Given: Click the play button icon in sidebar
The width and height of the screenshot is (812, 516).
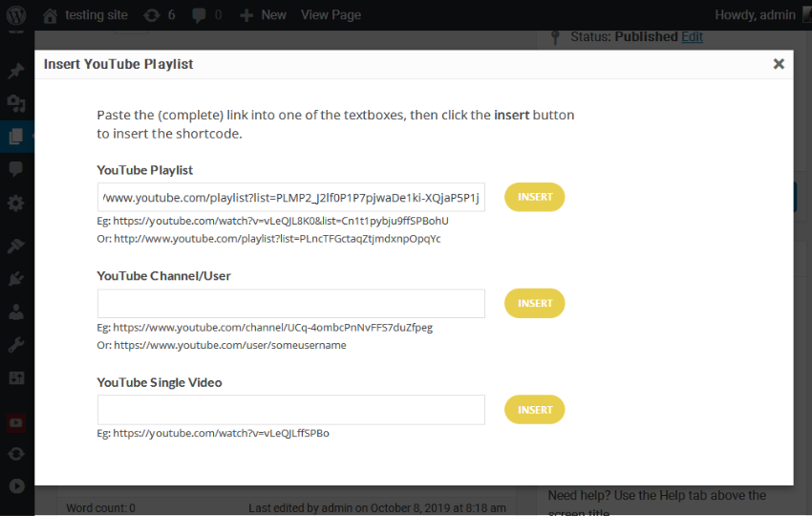Looking at the screenshot, I should tap(16, 486).
